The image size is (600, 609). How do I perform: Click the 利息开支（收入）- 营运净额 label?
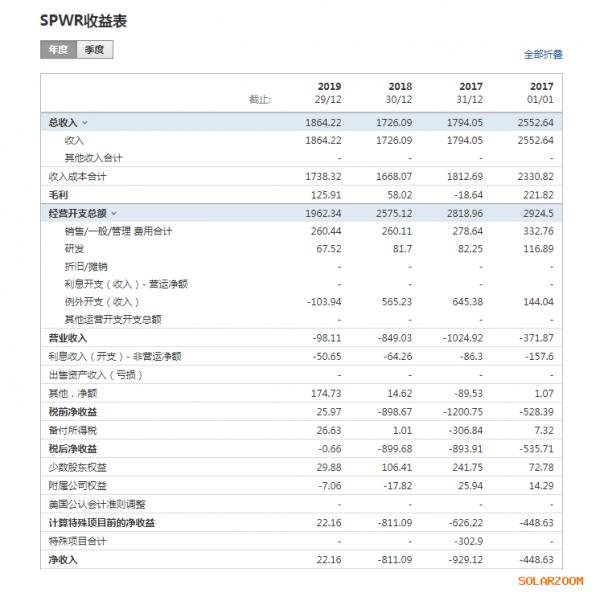click(126, 284)
